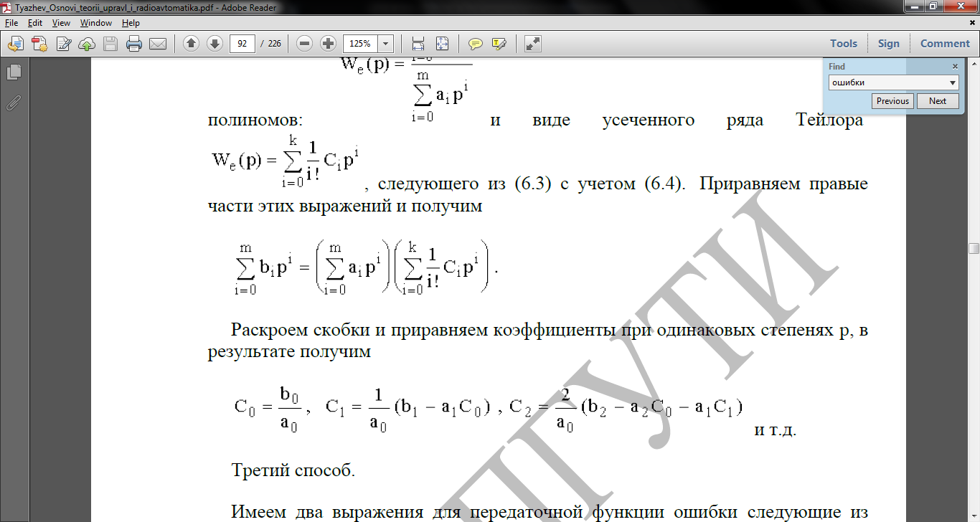Open Page Thumbnails side panel
This screenshot has width=980, height=522.
13,72
